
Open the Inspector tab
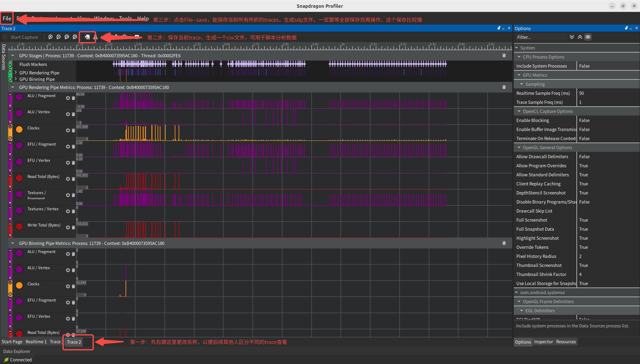(544, 342)
